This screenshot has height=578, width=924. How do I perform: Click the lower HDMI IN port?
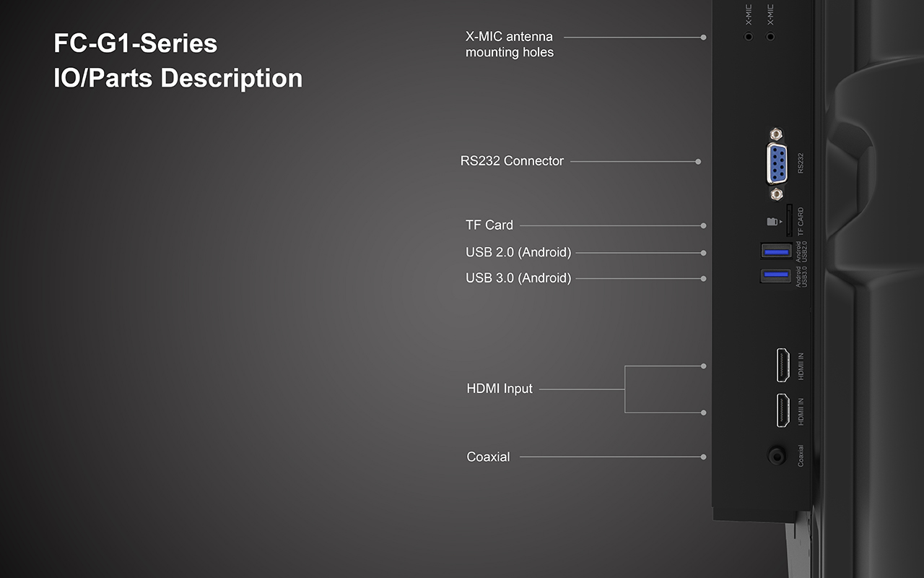point(783,410)
